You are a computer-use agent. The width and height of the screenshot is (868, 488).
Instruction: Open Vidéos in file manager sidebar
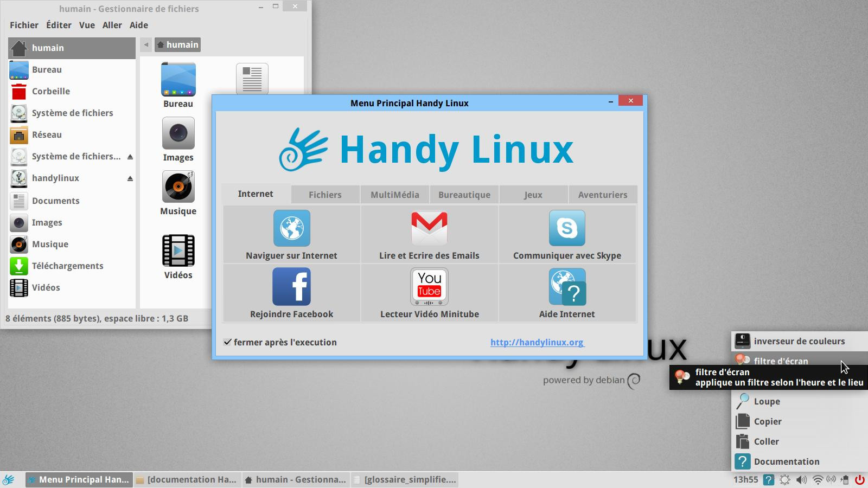(x=72, y=287)
